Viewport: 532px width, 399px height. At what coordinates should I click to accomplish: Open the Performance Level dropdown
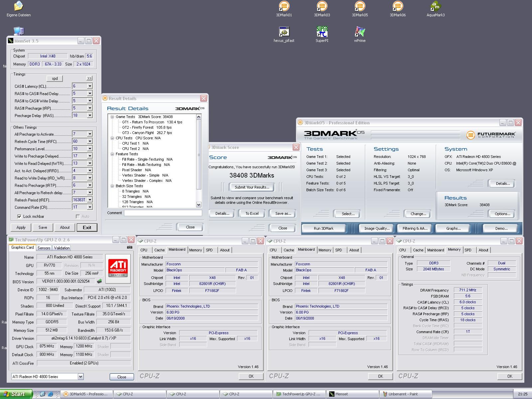click(89, 149)
